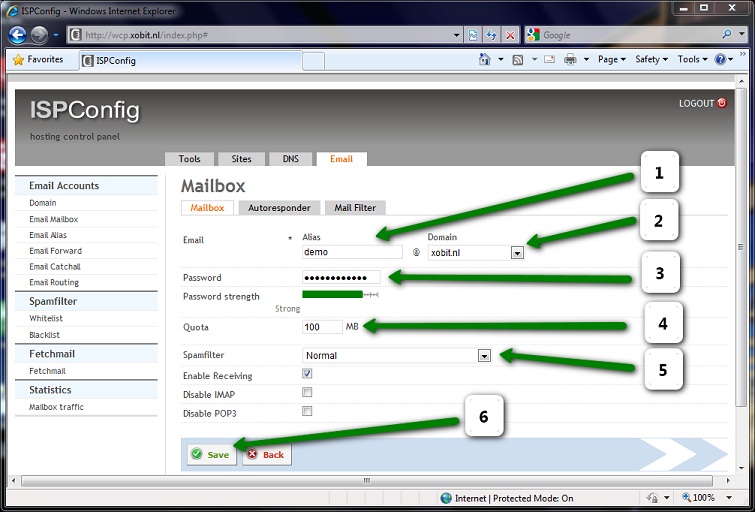
Task: Open Email Catchall in the sidebar
Action: pyautogui.click(x=55, y=267)
